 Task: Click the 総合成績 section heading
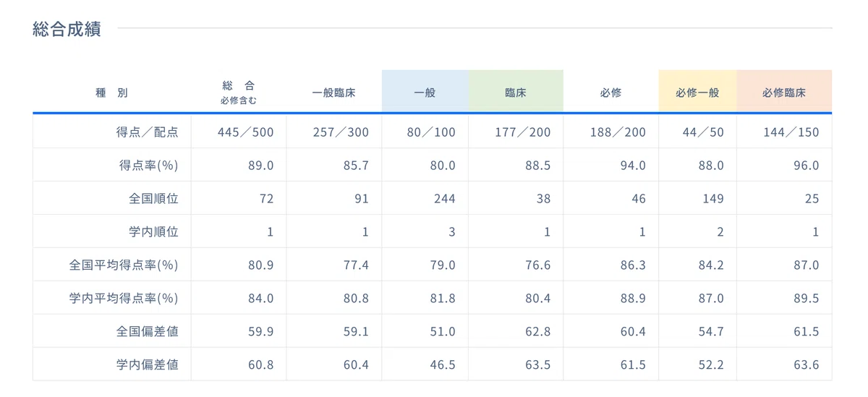(x=67, y=30)
